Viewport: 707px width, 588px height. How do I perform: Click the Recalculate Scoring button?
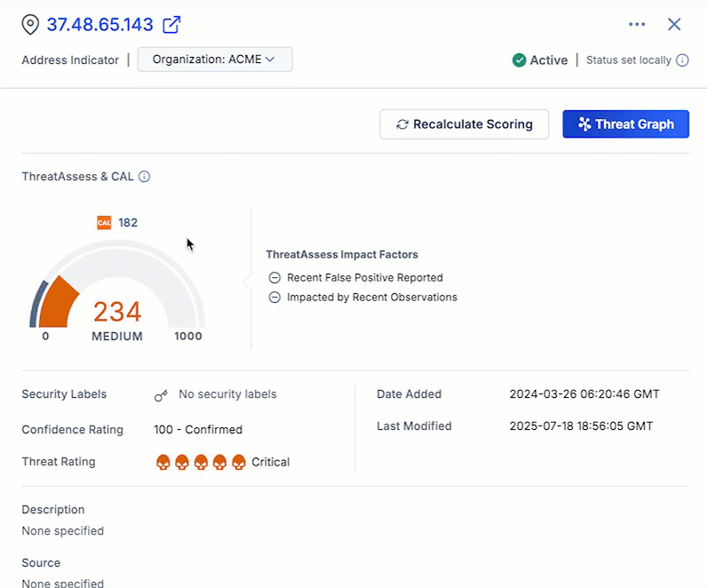464,124
